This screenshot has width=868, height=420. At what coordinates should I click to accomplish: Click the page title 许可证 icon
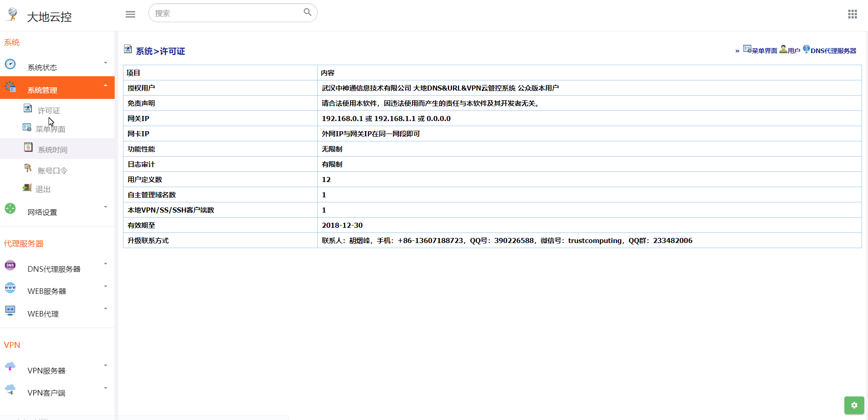click(128, 49)
